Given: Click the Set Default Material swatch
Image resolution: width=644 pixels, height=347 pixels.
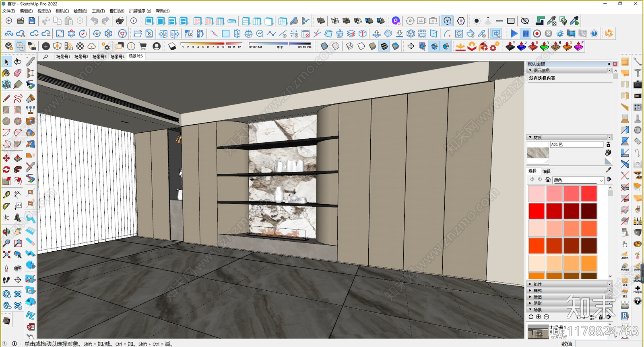Looking at the screenshot, I should pos(608,161).
